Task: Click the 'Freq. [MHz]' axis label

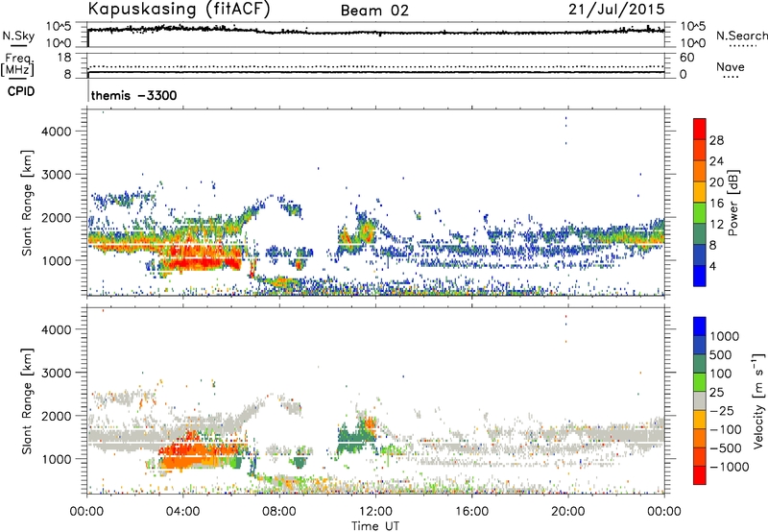Action: point(17,65)
